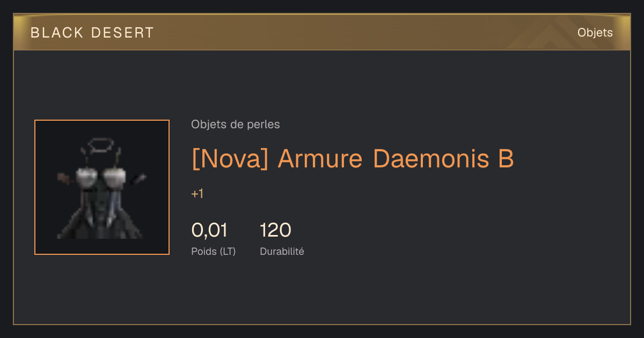Select the Objets de perles category label
This screenshot has height=338, width=644.
point(236,124)
